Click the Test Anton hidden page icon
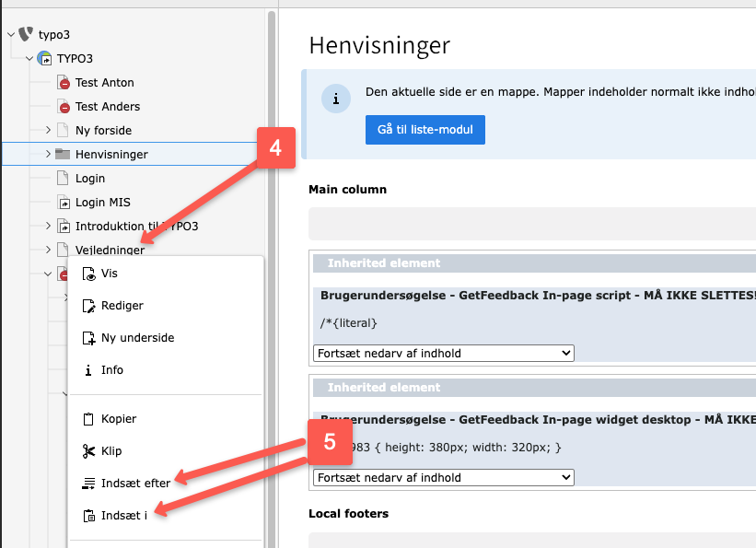Viewport: 756px width, 548px height. tap(63, 83)
